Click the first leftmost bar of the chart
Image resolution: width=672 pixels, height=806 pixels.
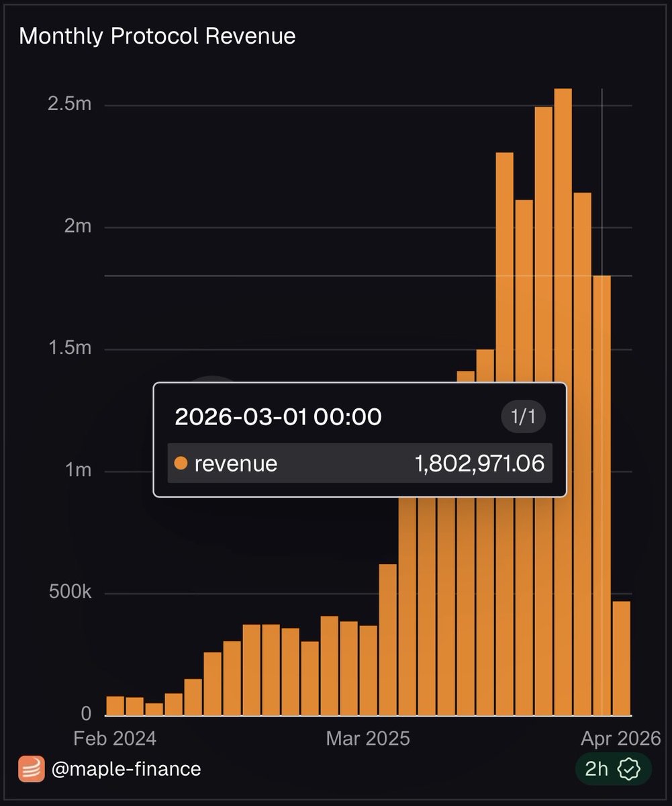click(115, 706)
